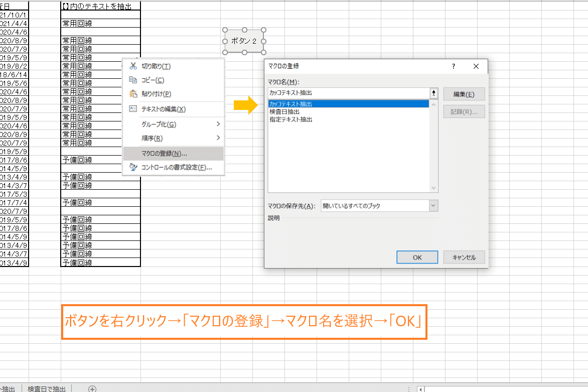Click the マクロ名 input field

349,93
